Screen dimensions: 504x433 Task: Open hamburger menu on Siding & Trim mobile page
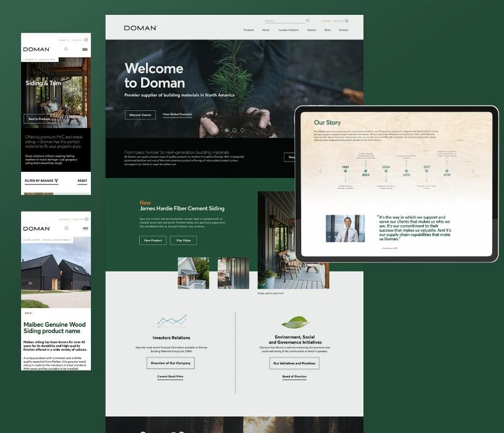85,49
